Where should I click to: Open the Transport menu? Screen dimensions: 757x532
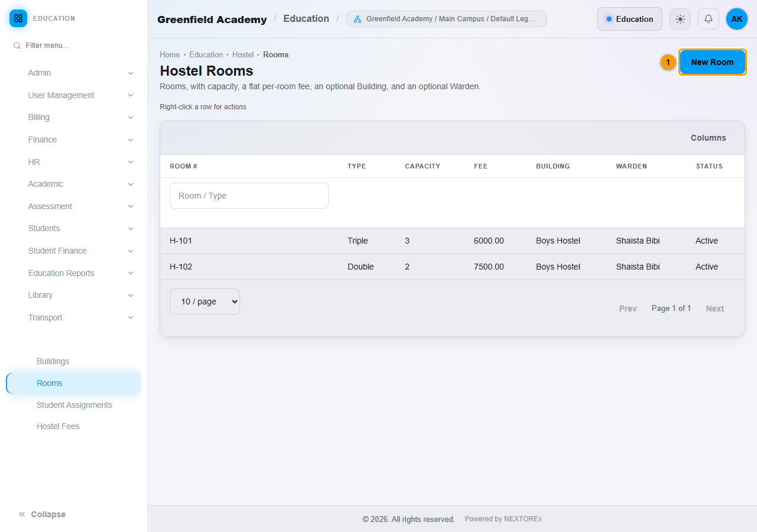[74, 317]
